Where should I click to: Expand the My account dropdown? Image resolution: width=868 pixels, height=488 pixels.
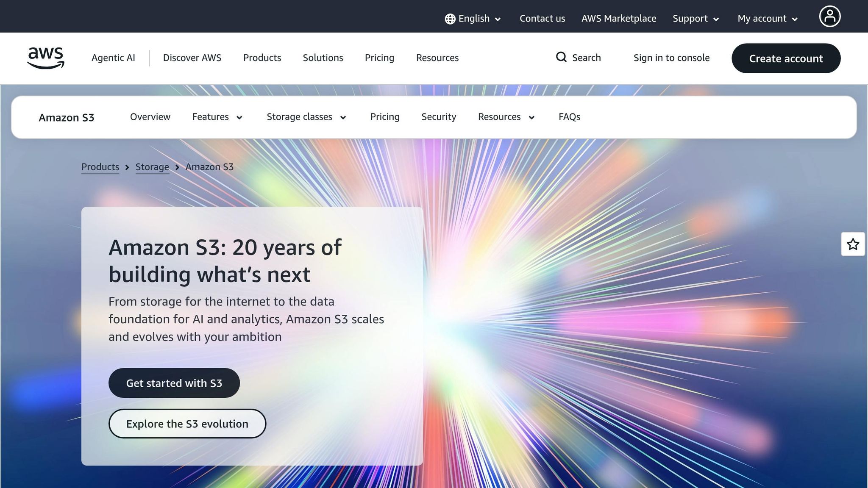click(x=768, y=19)
